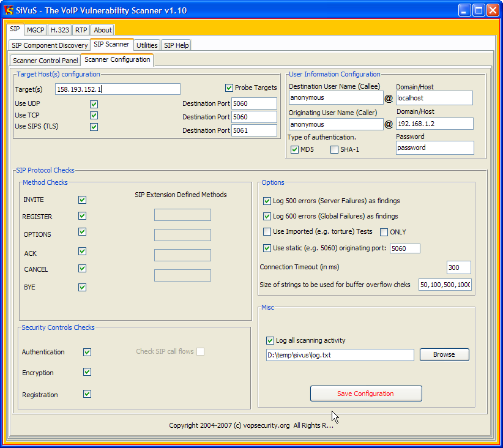Click the Target(s) IP address field
This screenshot has height=448, width=503.
tap(117, 89)
